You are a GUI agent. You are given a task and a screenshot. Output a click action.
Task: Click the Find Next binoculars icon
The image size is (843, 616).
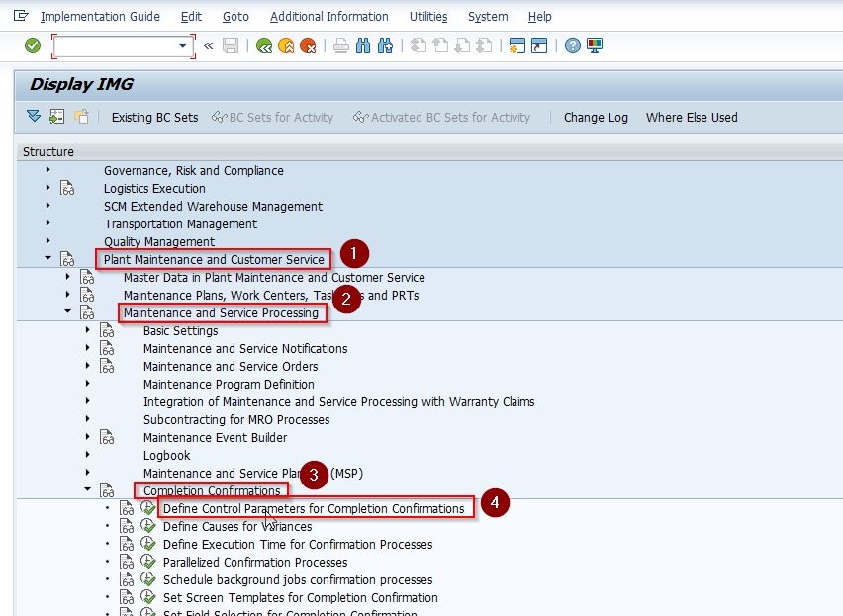tap(385, 45)
